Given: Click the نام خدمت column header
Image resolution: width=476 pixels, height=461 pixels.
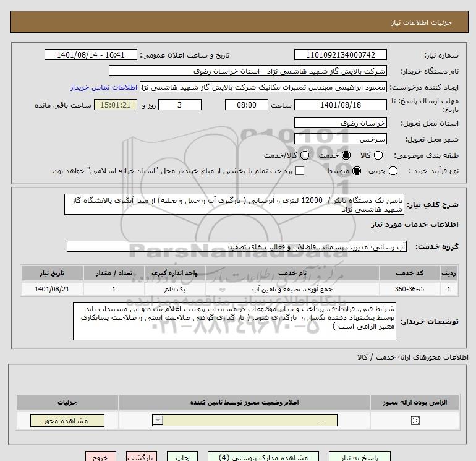Looking at the screenshot, I should coord(292,273).
